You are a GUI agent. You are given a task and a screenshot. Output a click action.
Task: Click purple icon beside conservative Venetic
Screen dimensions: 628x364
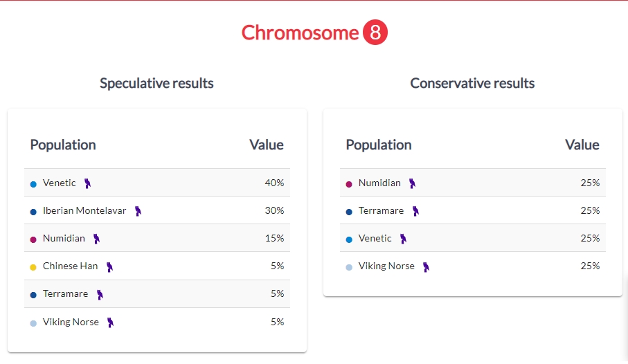(403, 239)
